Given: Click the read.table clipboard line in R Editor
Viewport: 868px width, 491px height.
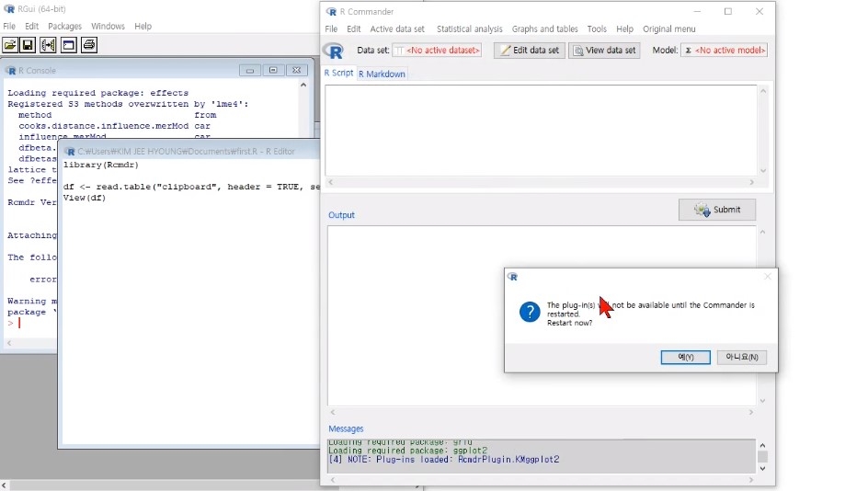Looking at the screenshot, I should click(191, 187).
